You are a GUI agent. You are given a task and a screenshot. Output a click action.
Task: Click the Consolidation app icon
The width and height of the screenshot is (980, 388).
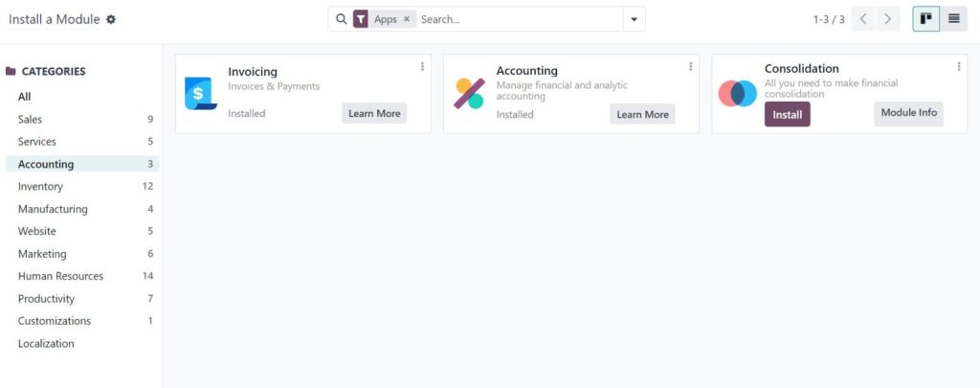tap(737, 93)
